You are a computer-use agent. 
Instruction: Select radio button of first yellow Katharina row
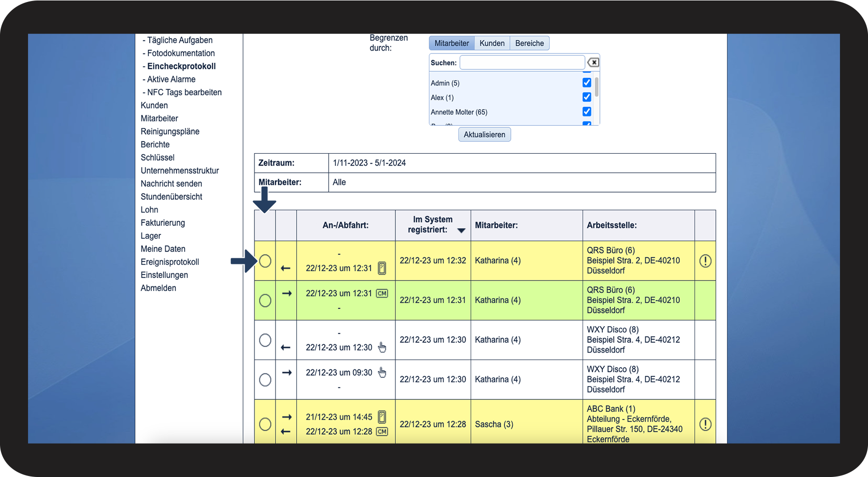click(x=265, y=261)
